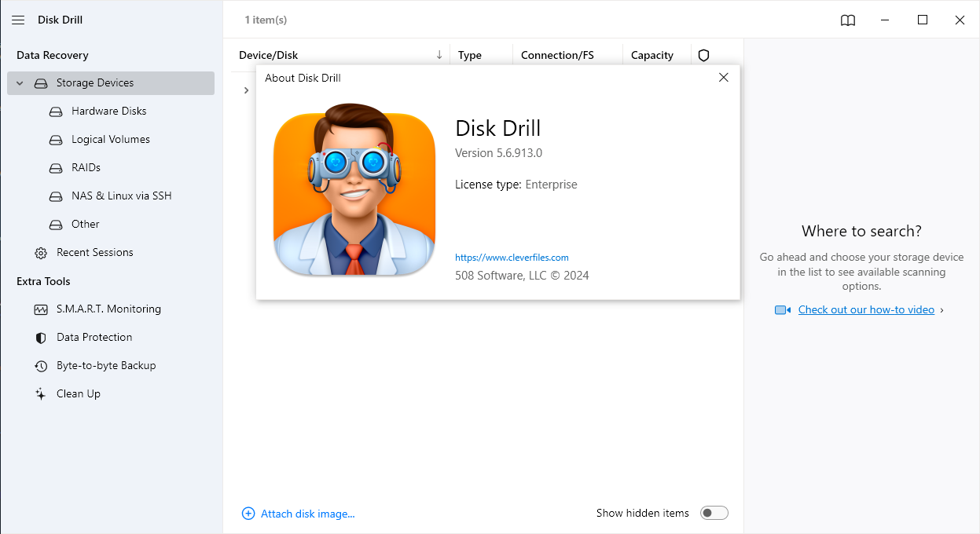This screenshot has width=980, height=534.
Task: Click Attach disk image link
Action: point(308,514)
